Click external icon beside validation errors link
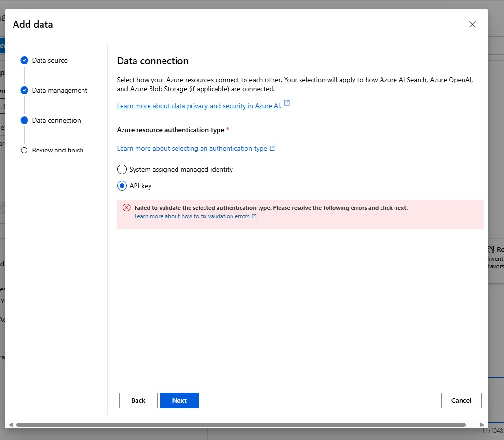504x440 pixels. pyautogui.click(x=254, y=216)
